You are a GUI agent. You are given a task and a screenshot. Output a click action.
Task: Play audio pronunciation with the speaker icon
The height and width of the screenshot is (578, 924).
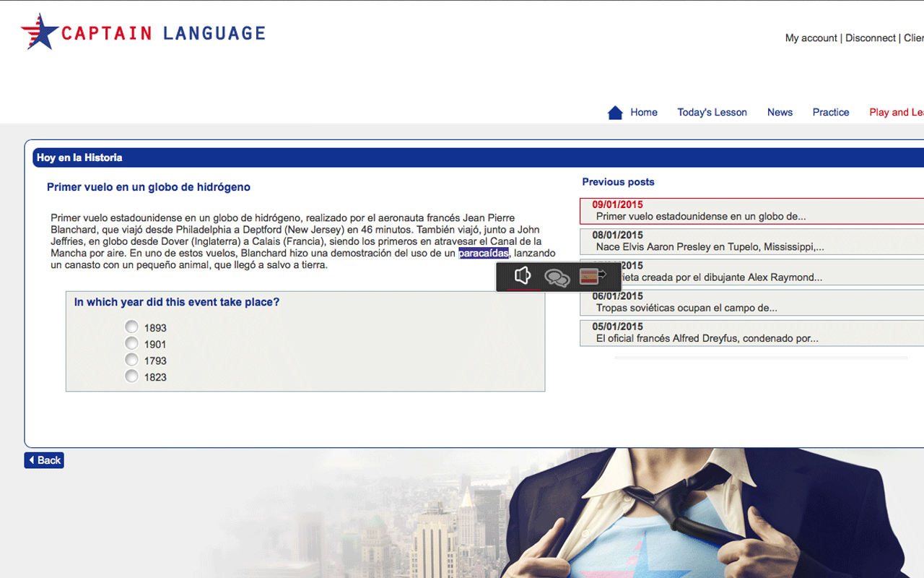coord(523,276)
